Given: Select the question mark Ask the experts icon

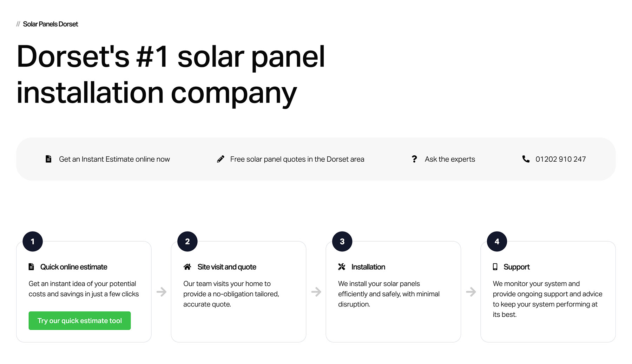Looking at the screenshot, I should coord(414,159).
